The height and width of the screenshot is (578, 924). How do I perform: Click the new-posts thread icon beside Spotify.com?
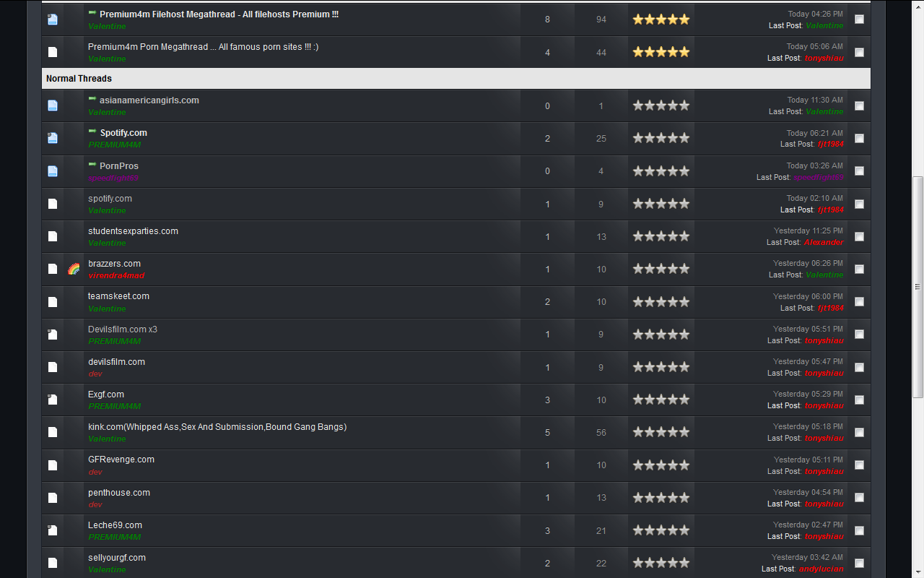click(53, 138)
